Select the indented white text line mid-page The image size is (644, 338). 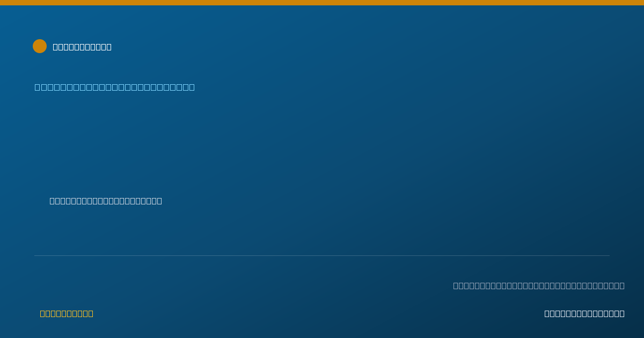[106, 201]
